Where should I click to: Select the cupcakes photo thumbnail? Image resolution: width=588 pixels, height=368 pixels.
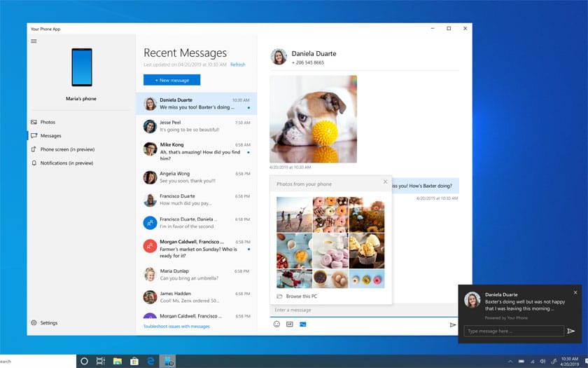(367, 251)
